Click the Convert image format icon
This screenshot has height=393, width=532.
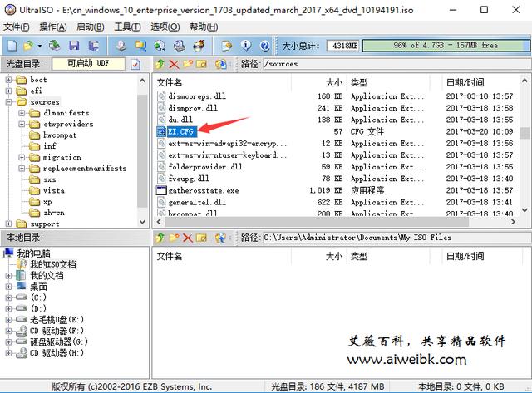140,45
